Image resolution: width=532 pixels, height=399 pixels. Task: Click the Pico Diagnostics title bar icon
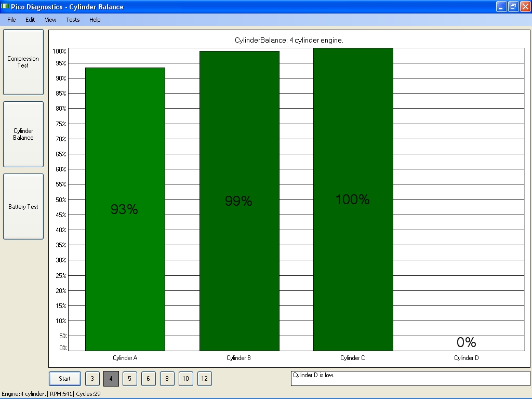[6, 7]
